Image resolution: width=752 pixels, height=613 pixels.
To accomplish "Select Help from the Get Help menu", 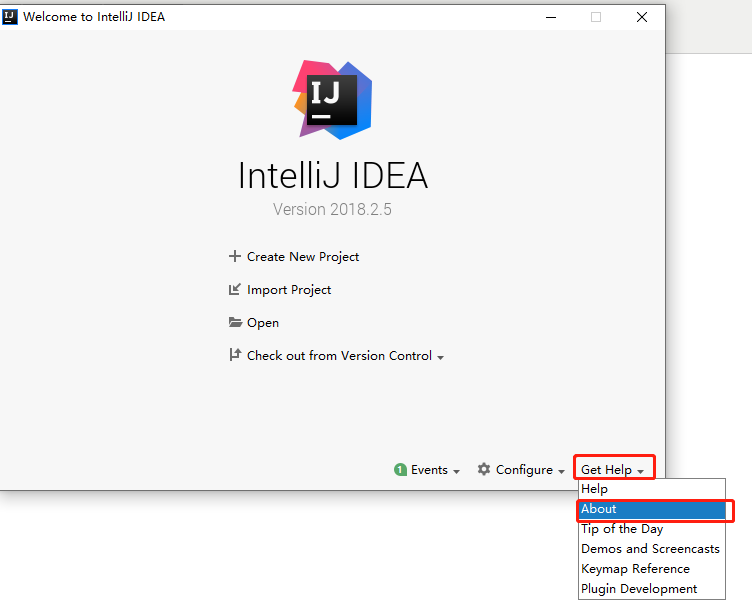I will (595, 489).
